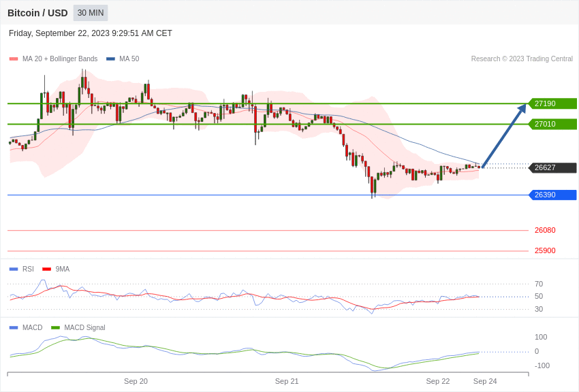Click the 30 MIN timeframe badge
Viewport: 579px width, 392px height.
point(91,13)
